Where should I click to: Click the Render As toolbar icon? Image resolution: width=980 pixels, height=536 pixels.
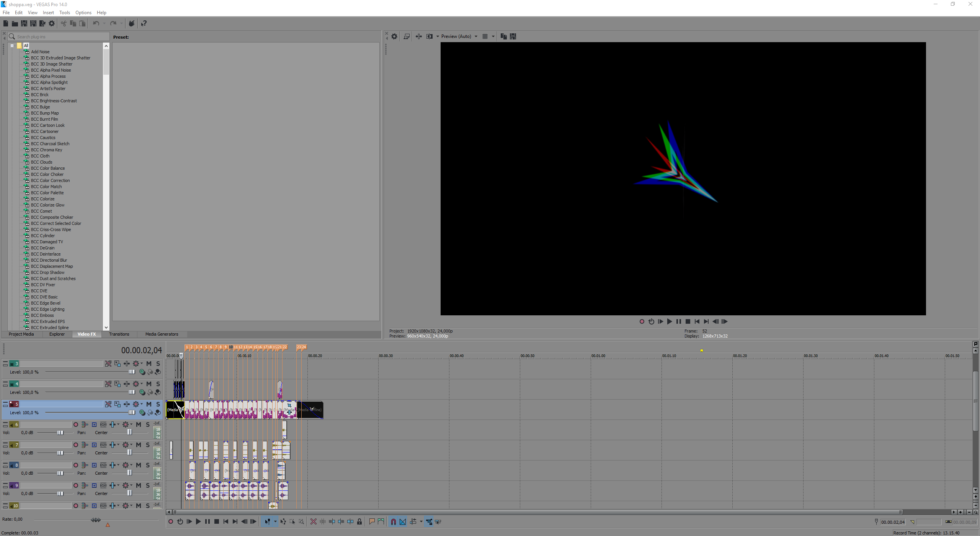click(x=42, y=24)
